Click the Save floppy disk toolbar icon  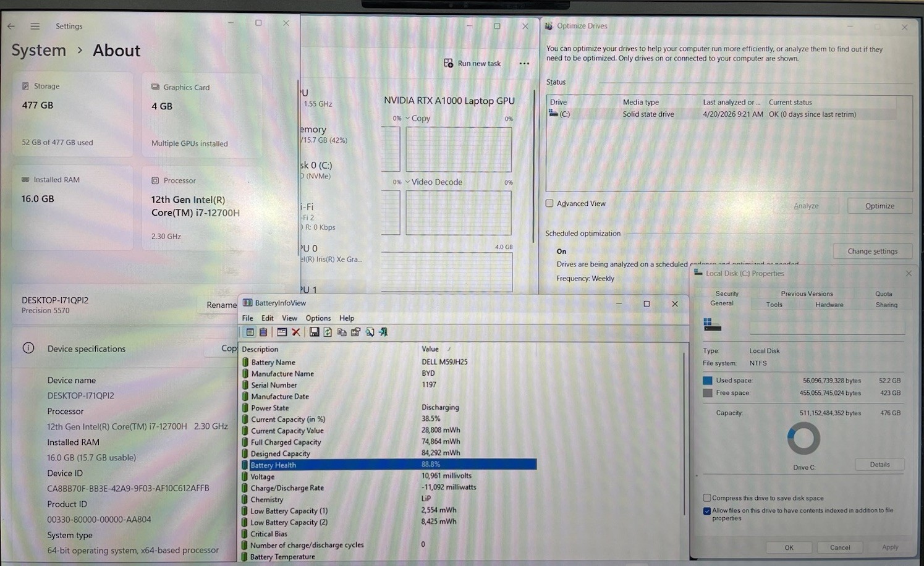[314, 332]
